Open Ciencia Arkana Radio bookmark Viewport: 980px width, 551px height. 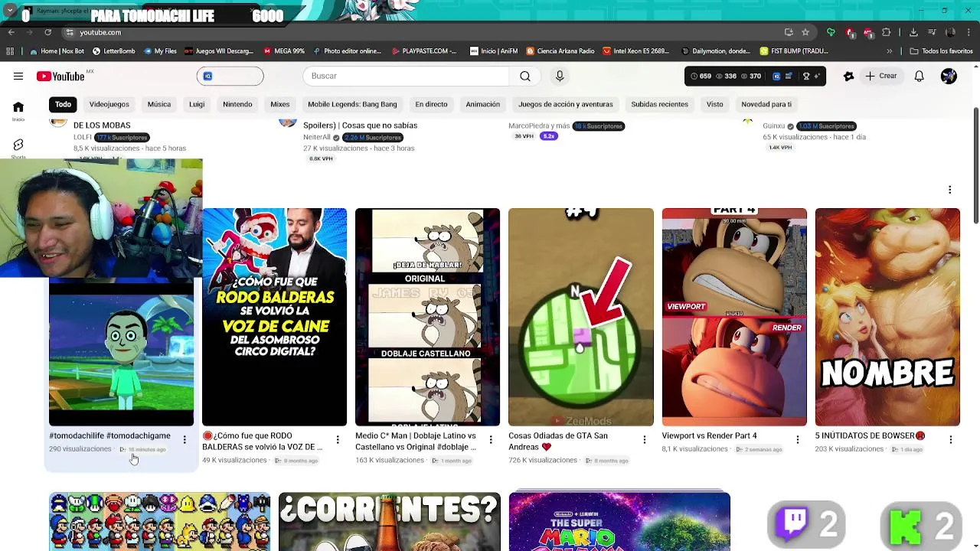pos(560,51)
